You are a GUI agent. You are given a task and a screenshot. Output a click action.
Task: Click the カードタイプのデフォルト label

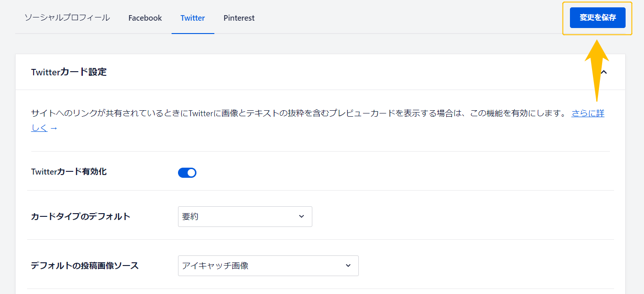point(80,216)
